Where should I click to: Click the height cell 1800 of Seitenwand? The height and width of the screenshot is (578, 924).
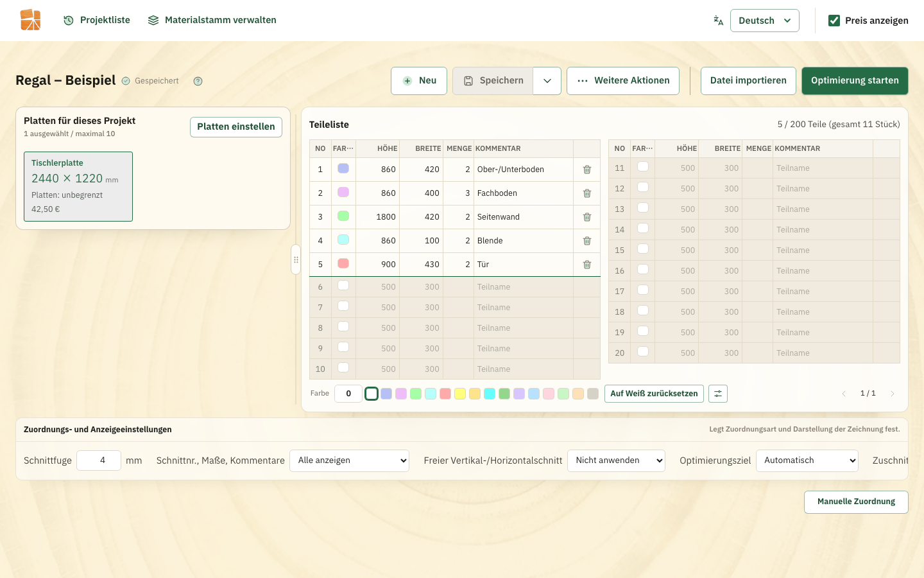pyautogui.click(x=378, y=217)
